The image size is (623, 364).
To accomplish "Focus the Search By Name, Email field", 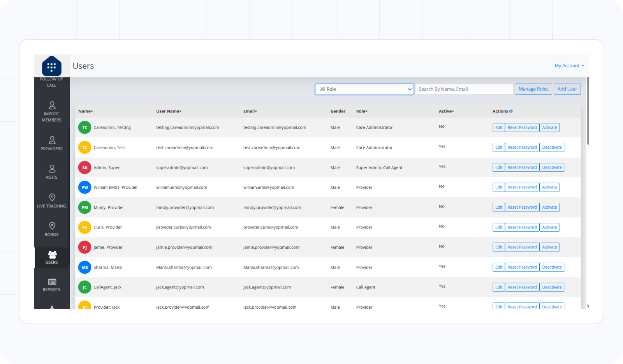I will click(x=464, y=89).
